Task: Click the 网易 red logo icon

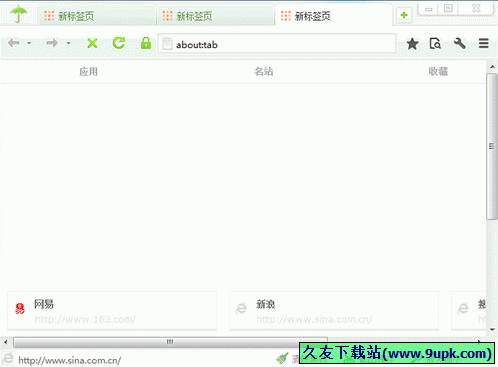Action: [20, 308]
